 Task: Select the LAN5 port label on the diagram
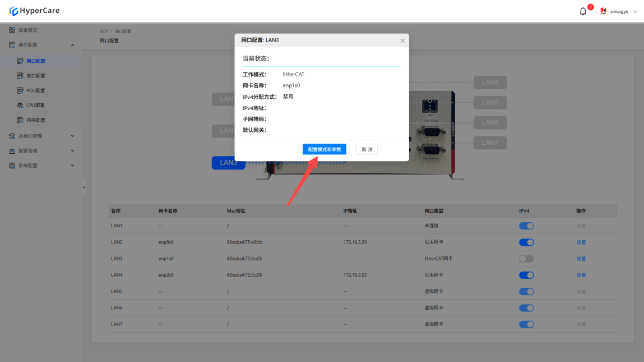click(490, 103)
